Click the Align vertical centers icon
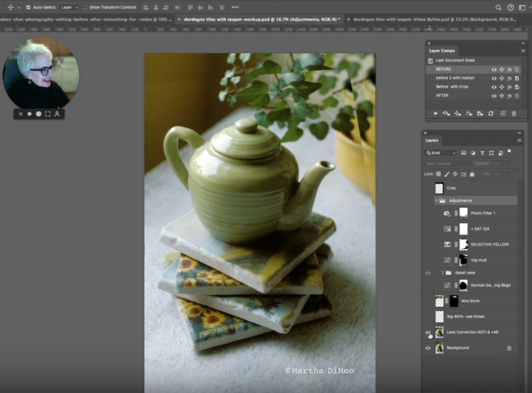This screenshot has width=532, height=393. (x=201, y=8)
